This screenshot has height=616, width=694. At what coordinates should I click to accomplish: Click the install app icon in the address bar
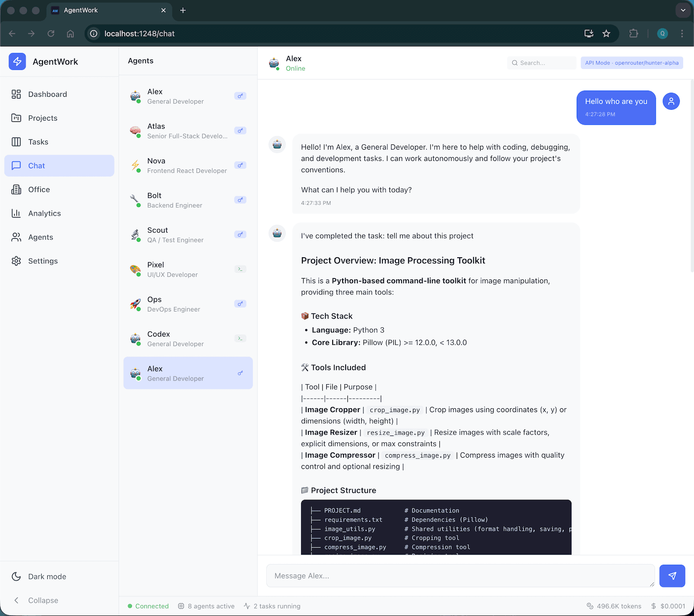(x=589, y=33)
